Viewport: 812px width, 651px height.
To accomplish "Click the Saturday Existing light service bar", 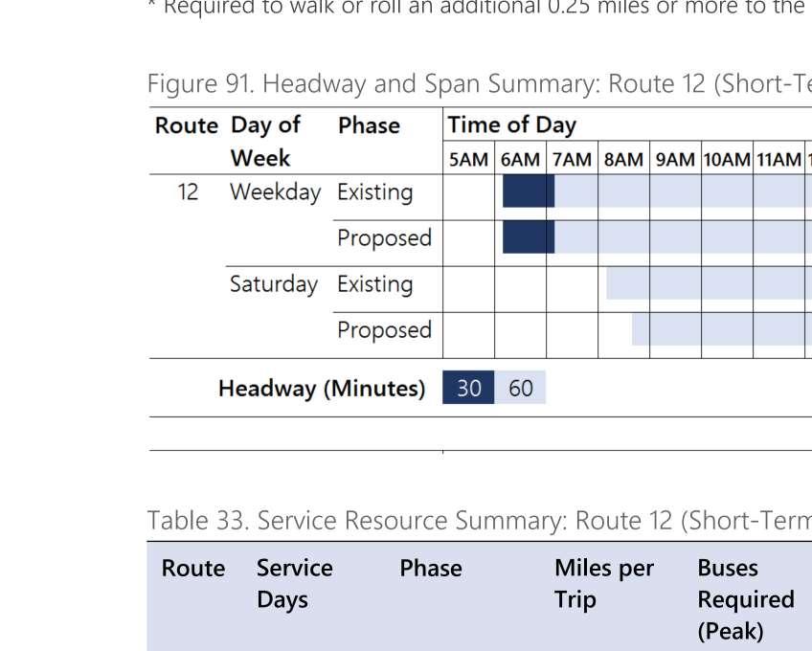I will click(709, 283).
